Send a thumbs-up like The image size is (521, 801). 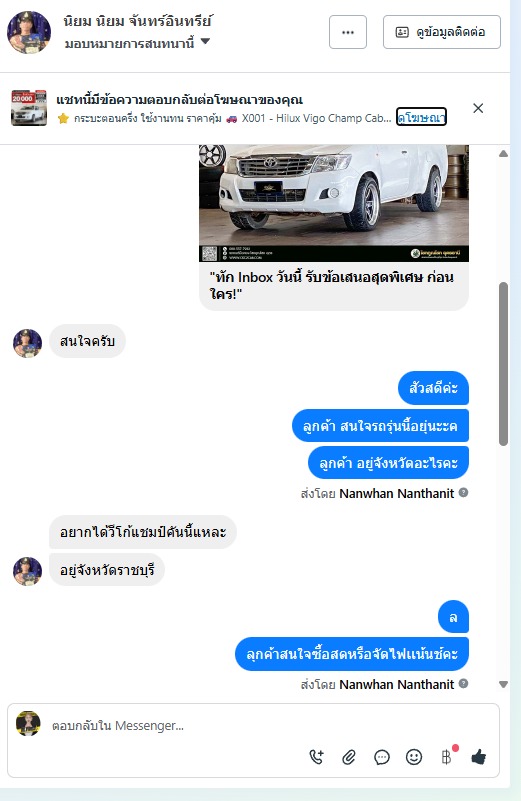(x=479, y=757)
